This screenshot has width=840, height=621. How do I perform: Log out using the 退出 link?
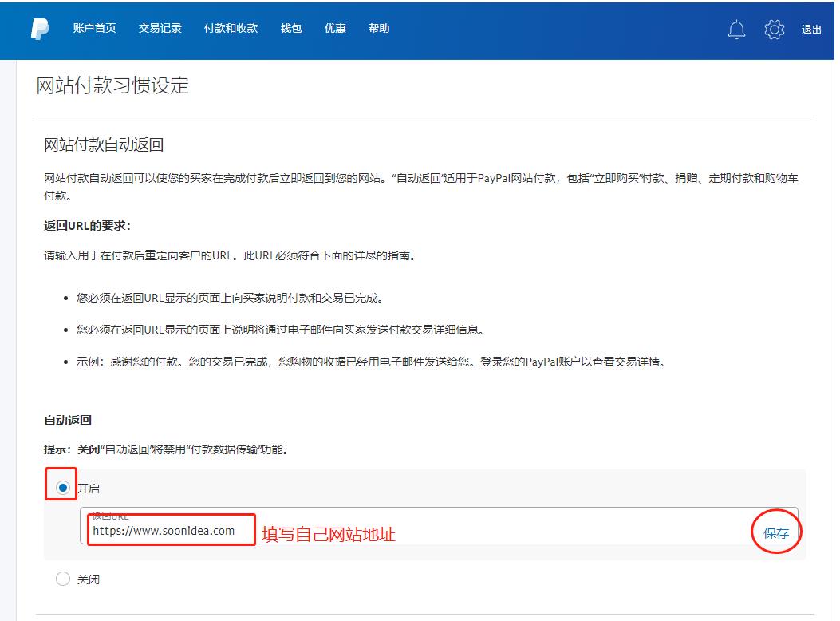[811, 30]
